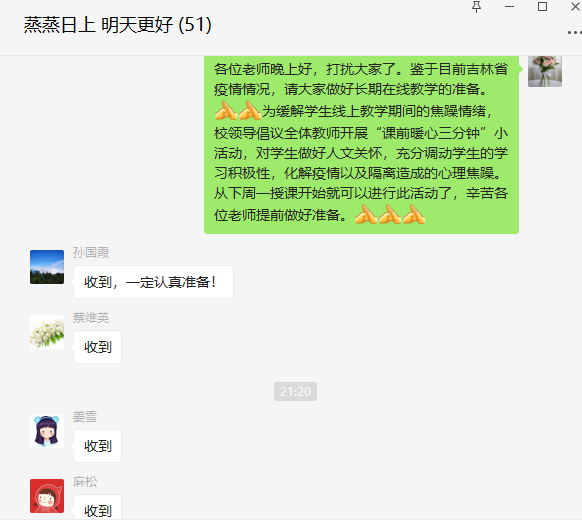Click the 21:20 timestamp label
The image size is (582, 520).
click(295, 392)
